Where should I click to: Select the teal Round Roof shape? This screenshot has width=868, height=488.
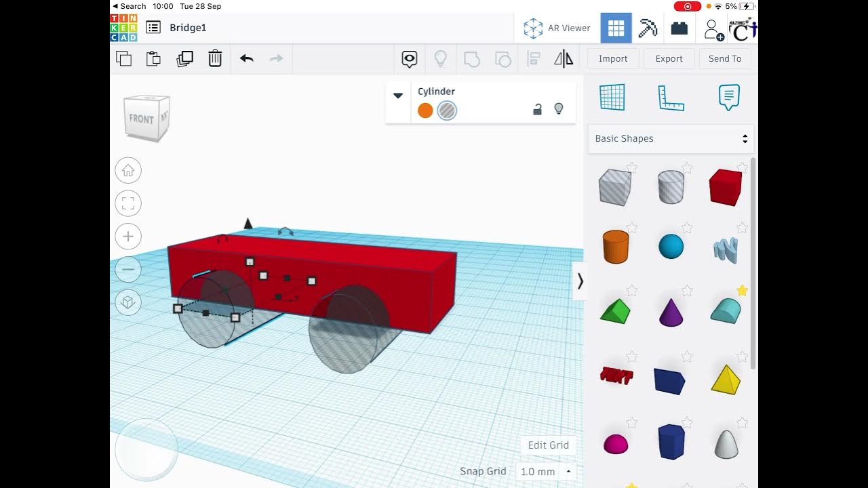[x=725, y=311]
